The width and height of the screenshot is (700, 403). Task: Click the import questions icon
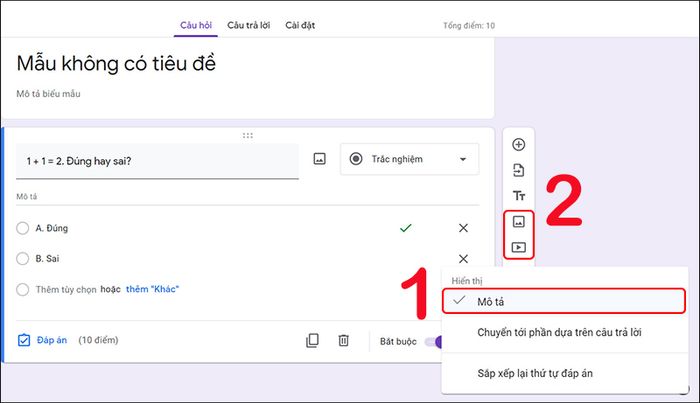click(x=518, y=170)
